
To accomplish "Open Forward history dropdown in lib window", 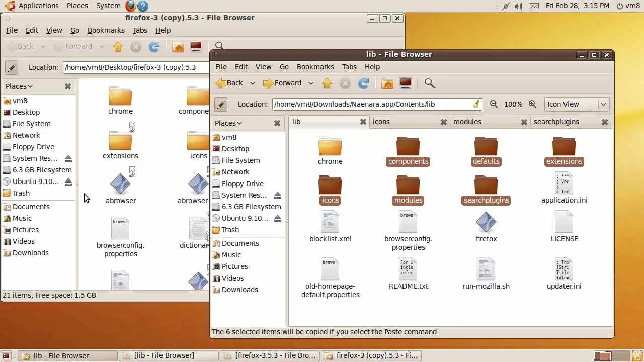I will (310, 83).
